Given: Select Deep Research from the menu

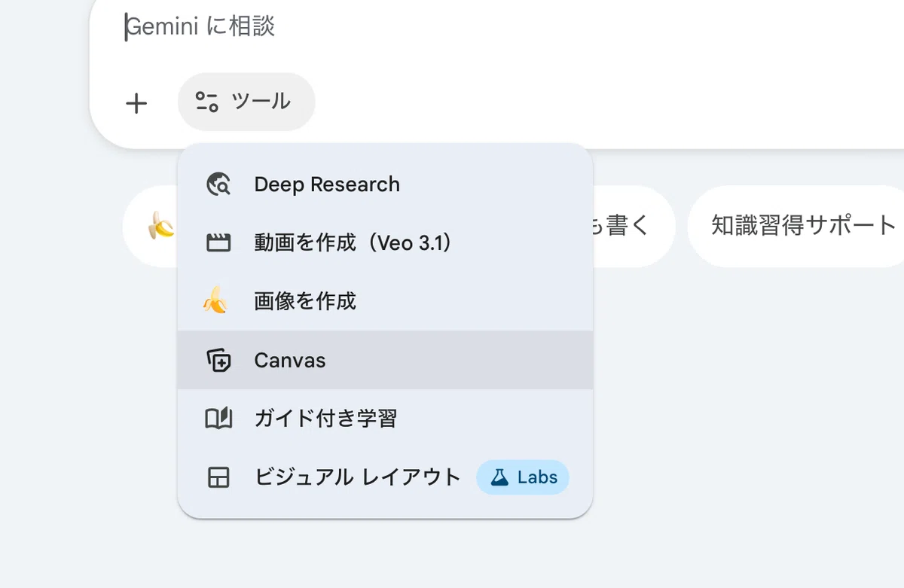Looking at the screenshot, I should pos(385,184).
